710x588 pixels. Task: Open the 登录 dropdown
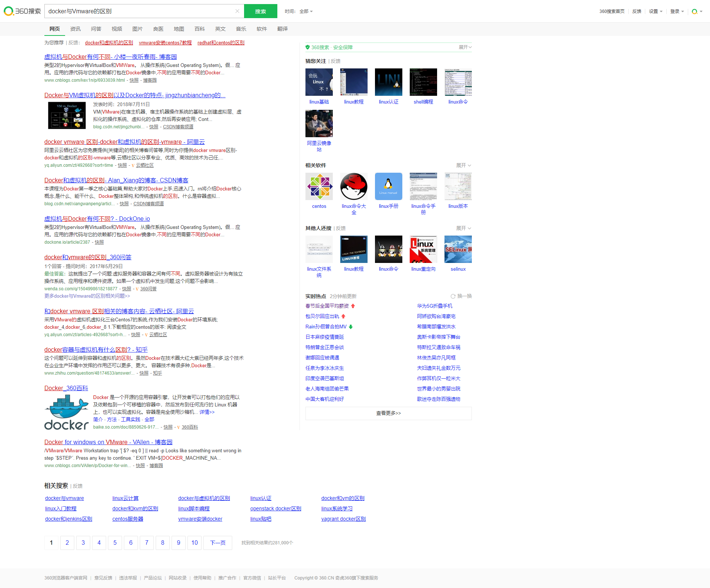tap(677, 11)
